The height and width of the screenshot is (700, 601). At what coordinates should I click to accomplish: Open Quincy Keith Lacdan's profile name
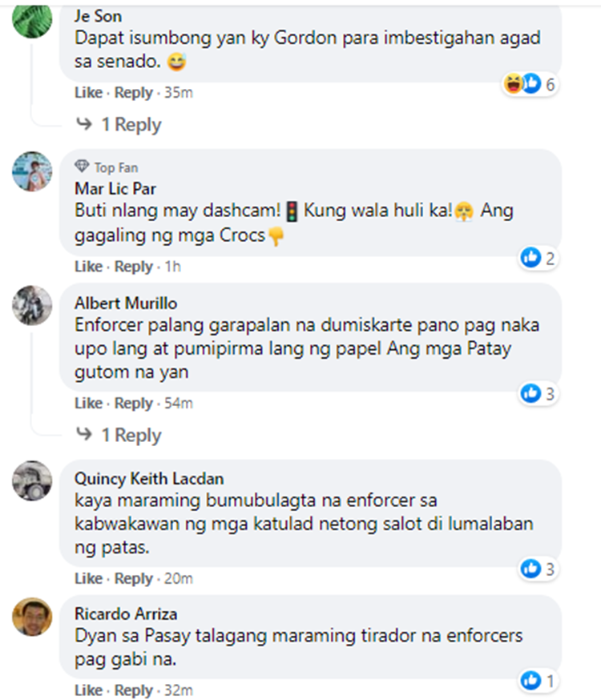(149, 479)
